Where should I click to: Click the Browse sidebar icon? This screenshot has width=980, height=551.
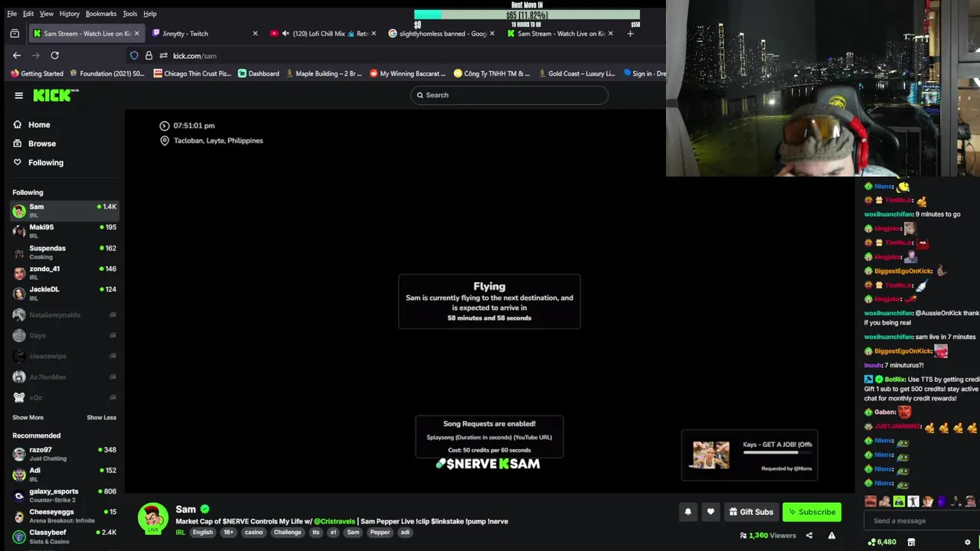click(x=18, y=144)
